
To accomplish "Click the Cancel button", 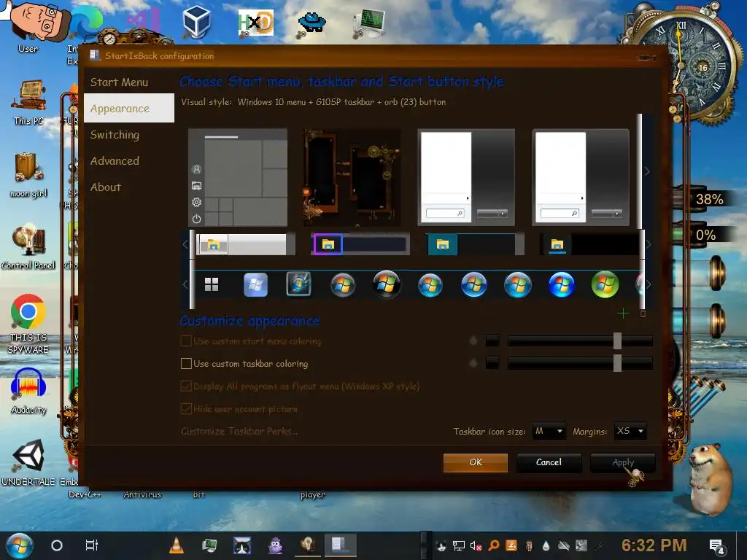I will pyautogui.click(x=549, y=462).
